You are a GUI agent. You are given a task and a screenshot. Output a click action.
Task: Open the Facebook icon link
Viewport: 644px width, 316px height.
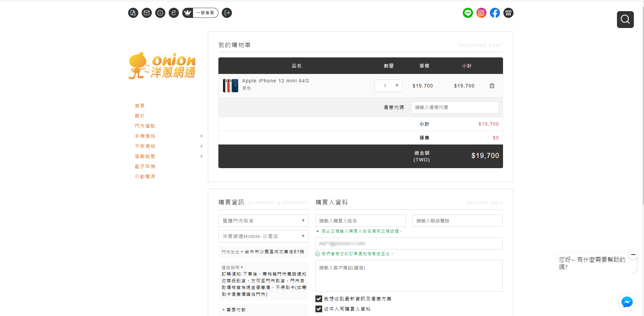[x=495, y=13]
